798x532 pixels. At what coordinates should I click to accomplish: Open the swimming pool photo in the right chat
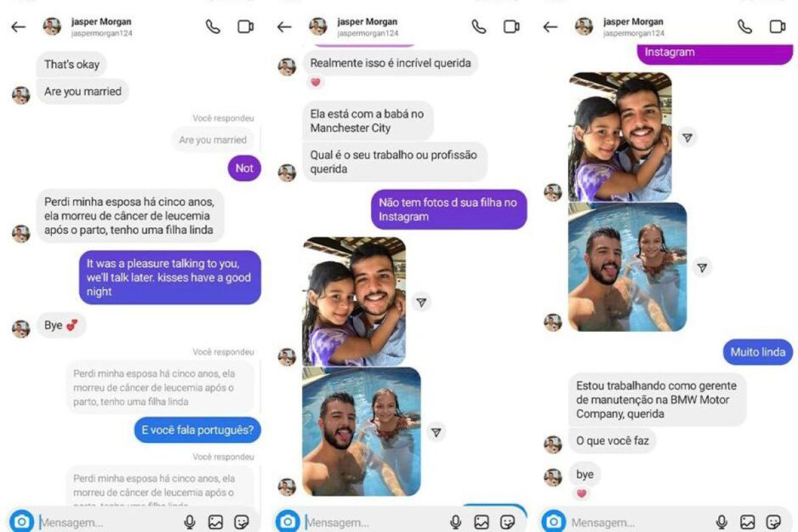coord(627,267)
